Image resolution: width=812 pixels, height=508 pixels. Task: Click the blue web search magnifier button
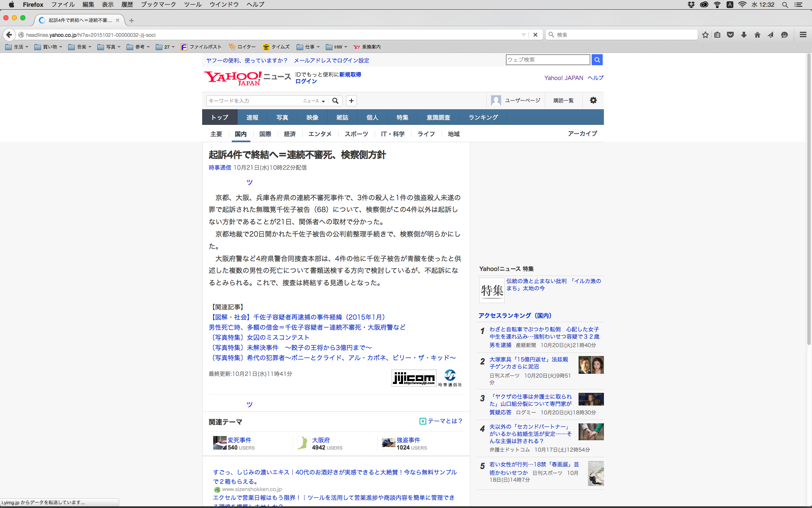(x=597, y=60)
